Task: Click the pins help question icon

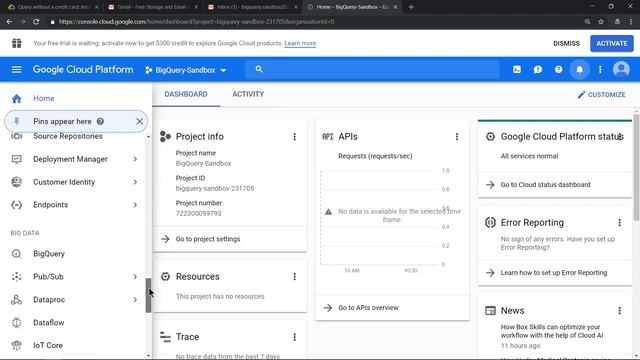Action: [100, 121]
